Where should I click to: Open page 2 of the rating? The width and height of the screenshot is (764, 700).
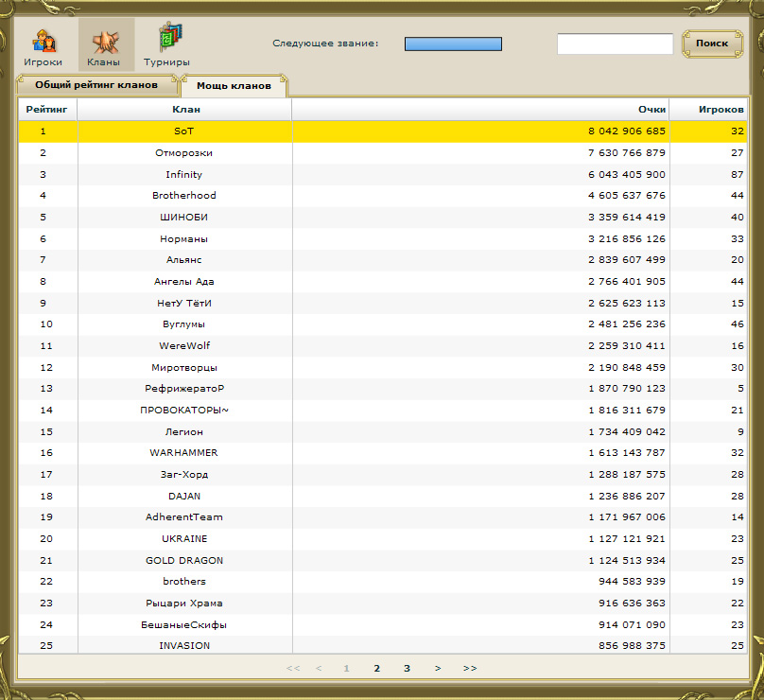[376, 668]
